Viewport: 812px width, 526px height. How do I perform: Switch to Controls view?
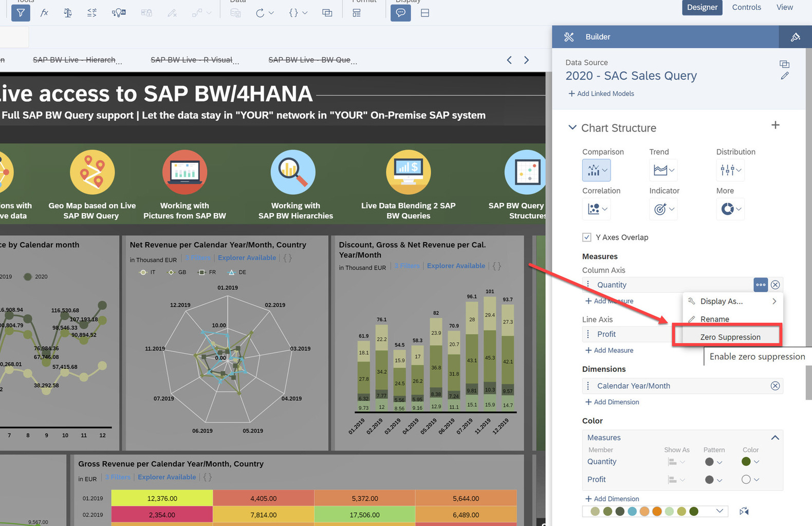point(746,7)
